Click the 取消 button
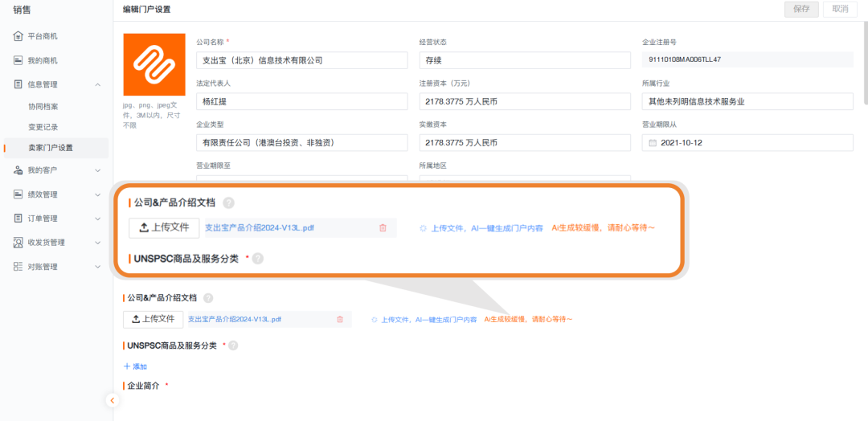This screenshot has width=868, height=421. (x=840, y=9)
